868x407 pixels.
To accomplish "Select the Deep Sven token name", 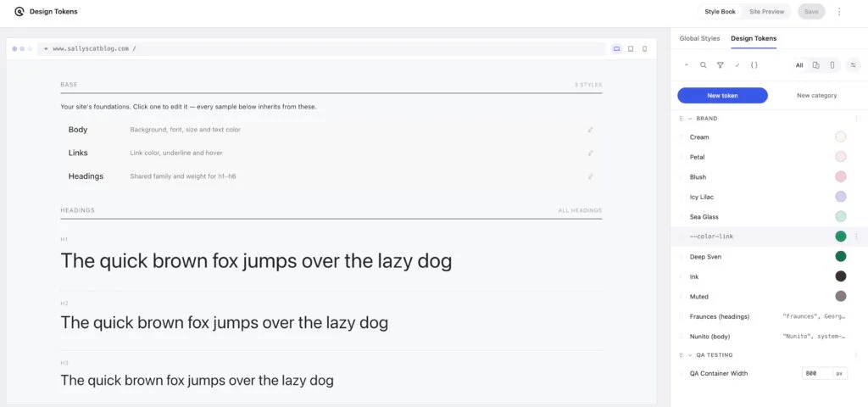I will point(705,257).
